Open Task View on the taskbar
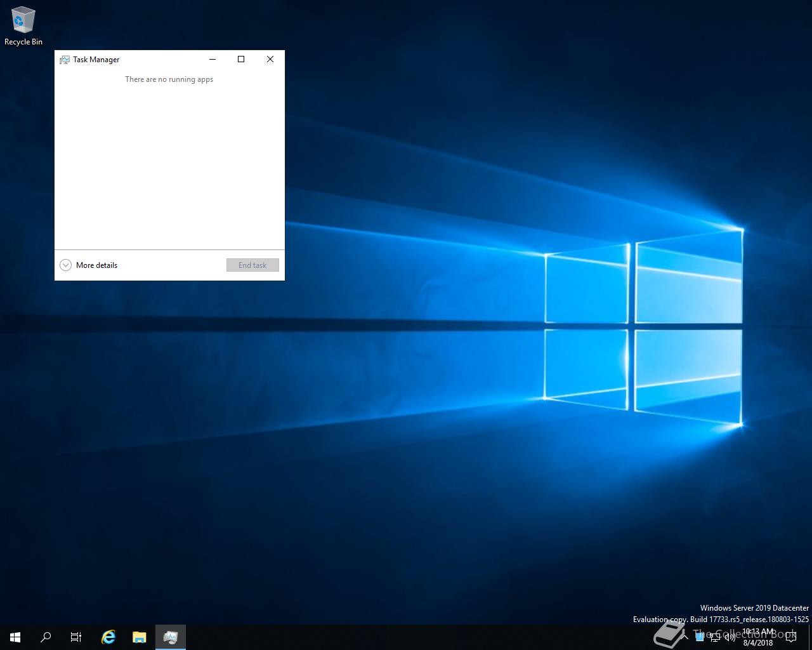The width and height of the screenshot is (812, 650). 76,637
